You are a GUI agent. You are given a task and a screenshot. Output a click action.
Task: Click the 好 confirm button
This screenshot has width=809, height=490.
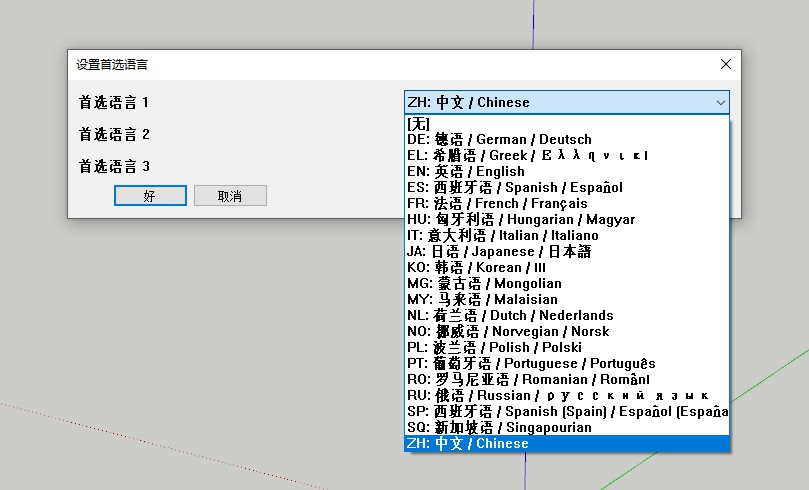(150, 196)
